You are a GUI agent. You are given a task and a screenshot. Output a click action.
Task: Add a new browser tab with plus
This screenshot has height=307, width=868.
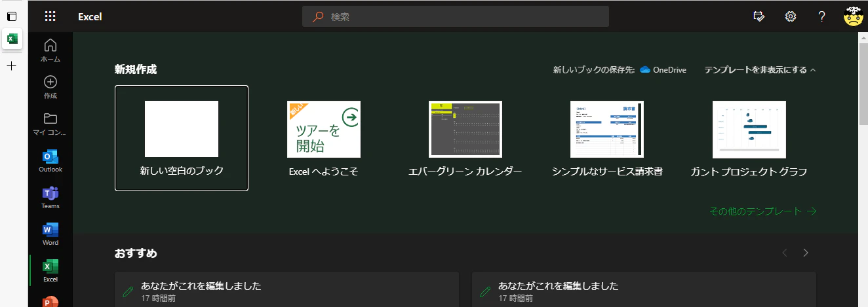coord(11,66)
